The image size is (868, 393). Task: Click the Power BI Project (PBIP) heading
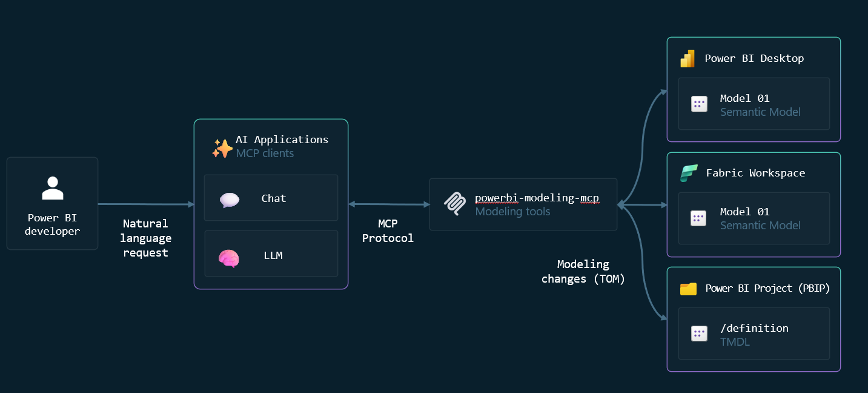tap(767, 288)
